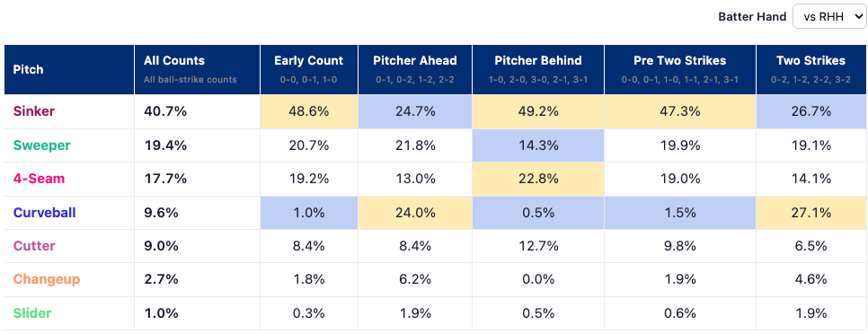Viewport: 868px width, 334px height.
Task: Select the blue 14.3% Sweeper cell
Action: 538,145
